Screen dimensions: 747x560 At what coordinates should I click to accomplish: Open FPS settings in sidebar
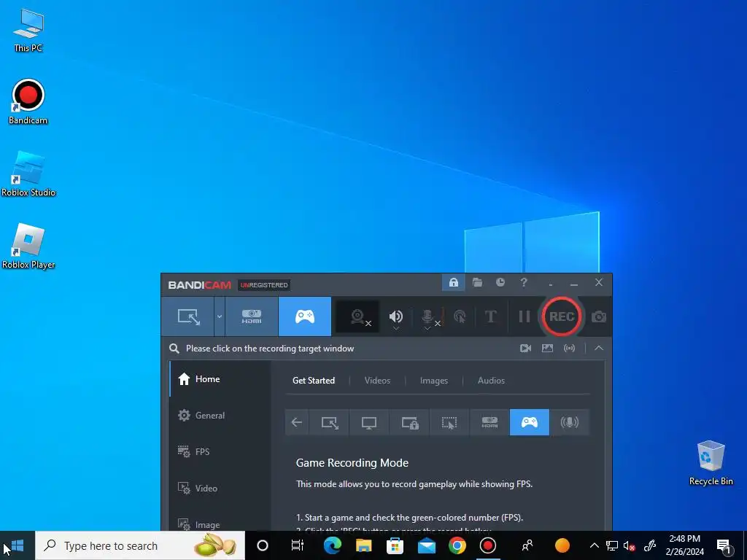220,452
